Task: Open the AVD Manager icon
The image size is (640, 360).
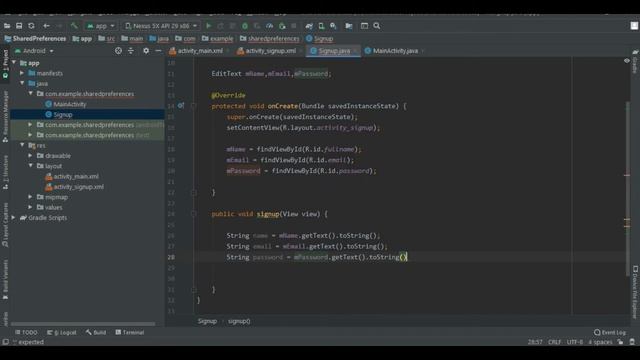Action: 321,26
